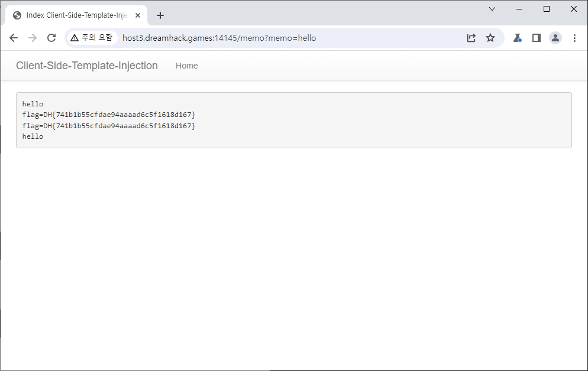Screen dimensions: 588x371
Task: Share this page via share icon
Action: click(471, 38)
